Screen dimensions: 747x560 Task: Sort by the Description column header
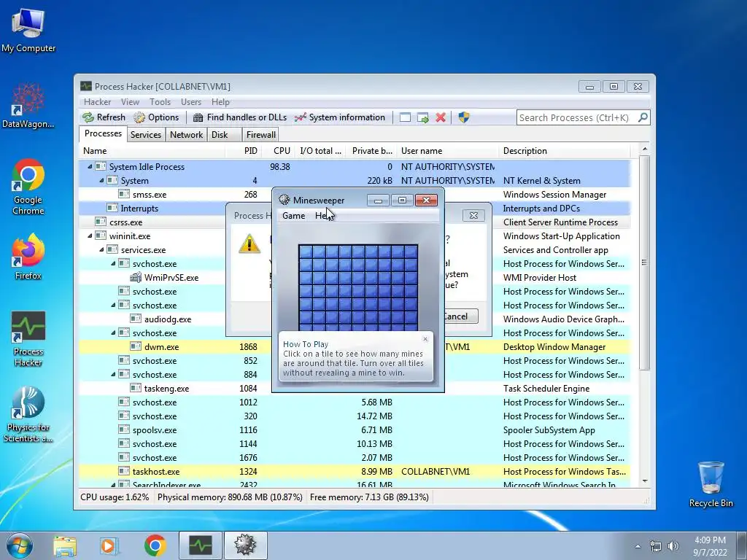pyautogui.click(x=564, y=151)
